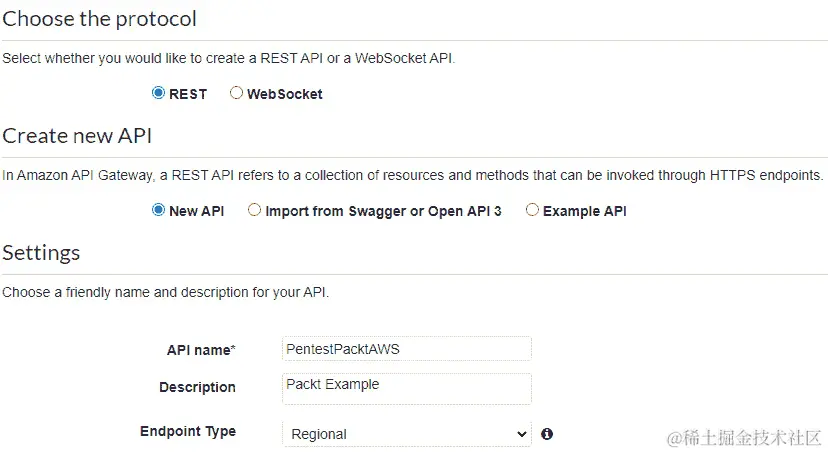
Task: Select Import from Swagger radio button
Action: coord(254,210)
